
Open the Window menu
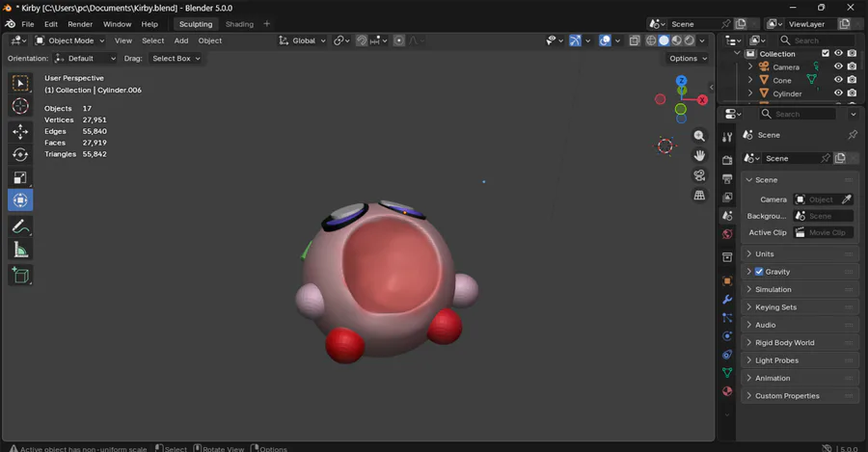click(x=118, y=24)
